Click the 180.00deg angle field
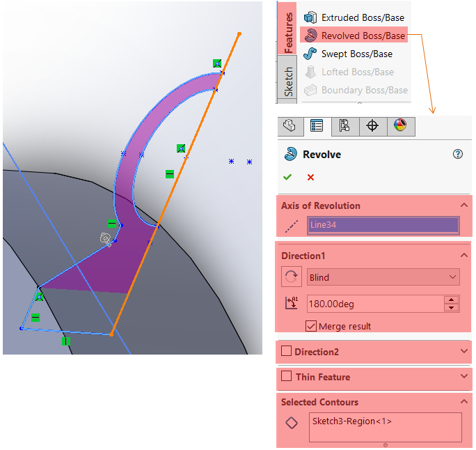Viewport: 476px width, 450px height. click(376, 304)
